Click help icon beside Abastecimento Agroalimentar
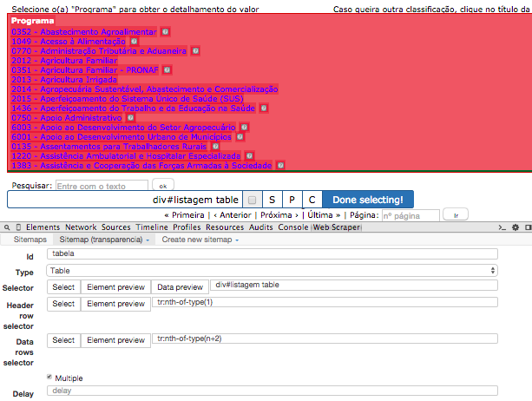 pos(166,31)
